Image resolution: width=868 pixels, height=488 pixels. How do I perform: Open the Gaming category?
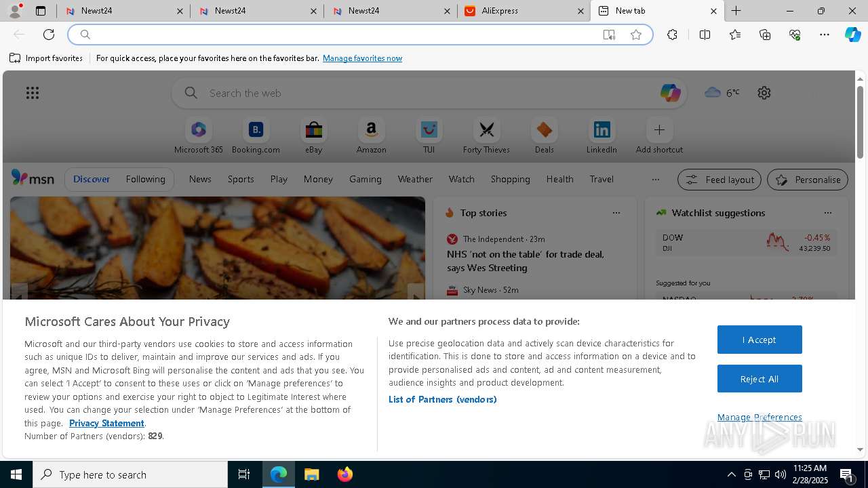coord(366,179)
